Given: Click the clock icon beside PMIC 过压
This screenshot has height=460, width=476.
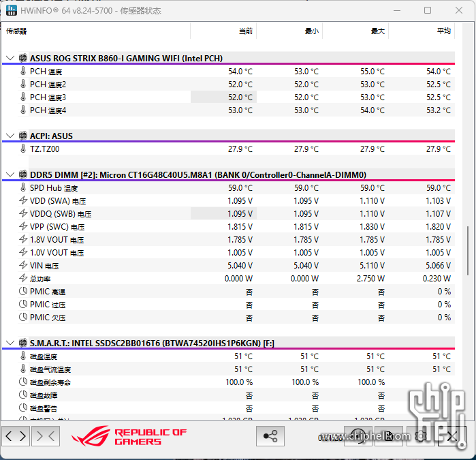Looking at the screenshot, I should click(23, 304).
